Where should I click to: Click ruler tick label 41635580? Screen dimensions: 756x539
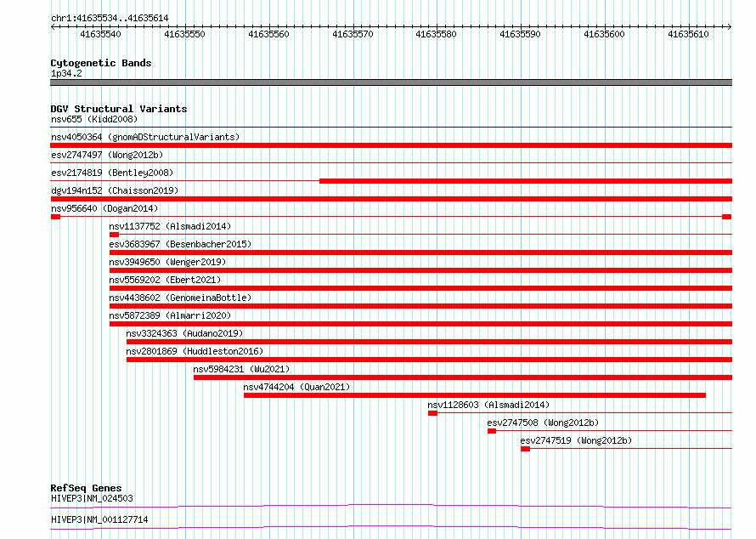coord(436,34)
